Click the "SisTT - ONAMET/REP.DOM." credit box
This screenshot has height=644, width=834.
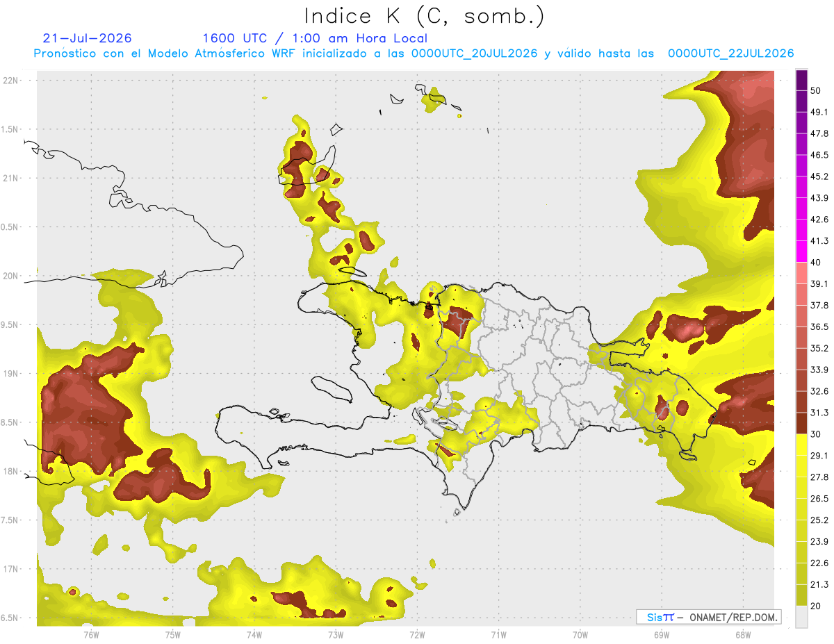point(708,617)
